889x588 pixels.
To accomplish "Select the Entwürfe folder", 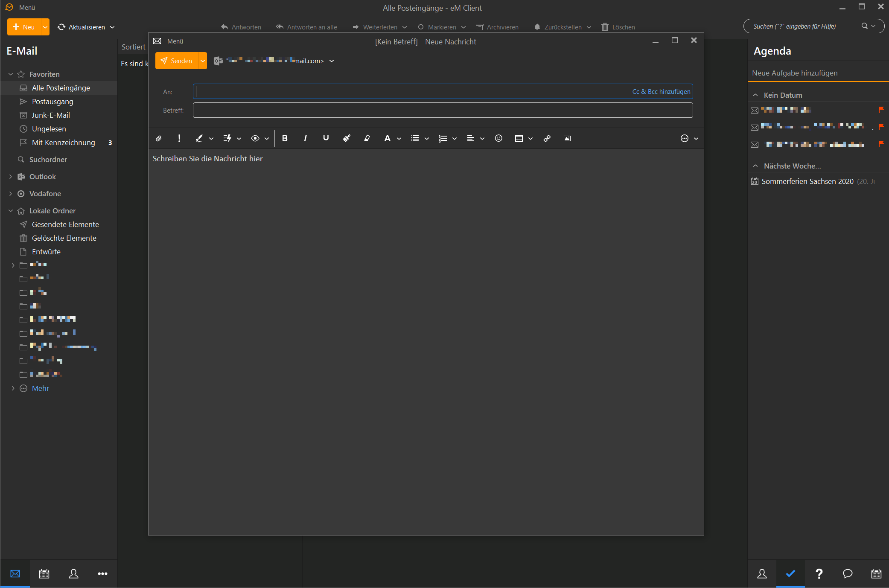I will pyautogui.click(x=46, y=252).
